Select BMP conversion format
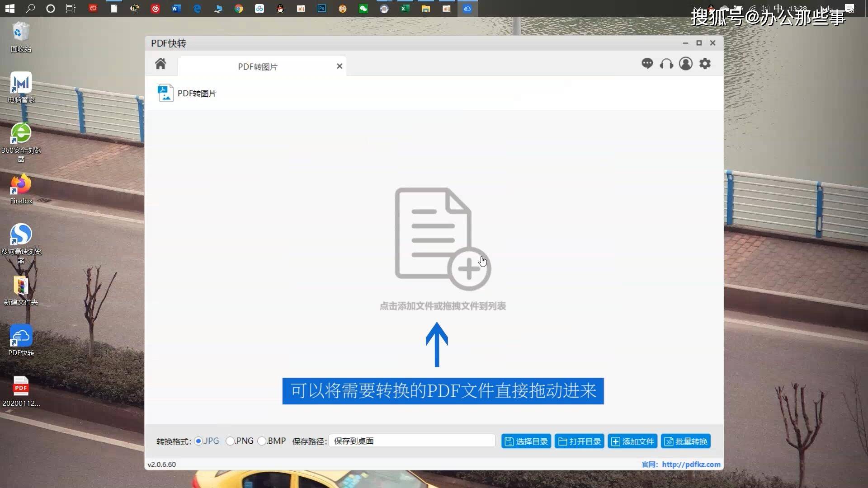The width and height of the screenshot is (868, 488). pyautogui.click(x=262, y=441)
